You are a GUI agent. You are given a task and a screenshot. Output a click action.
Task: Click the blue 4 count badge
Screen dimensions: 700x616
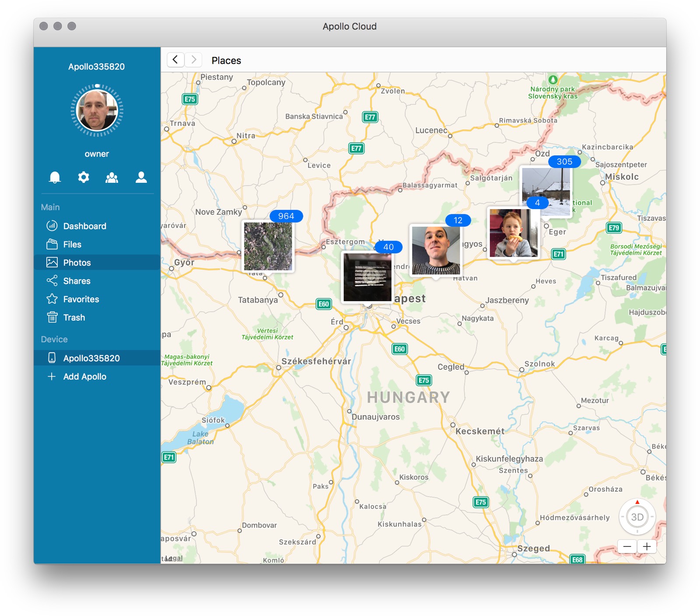tap(537, 203)
